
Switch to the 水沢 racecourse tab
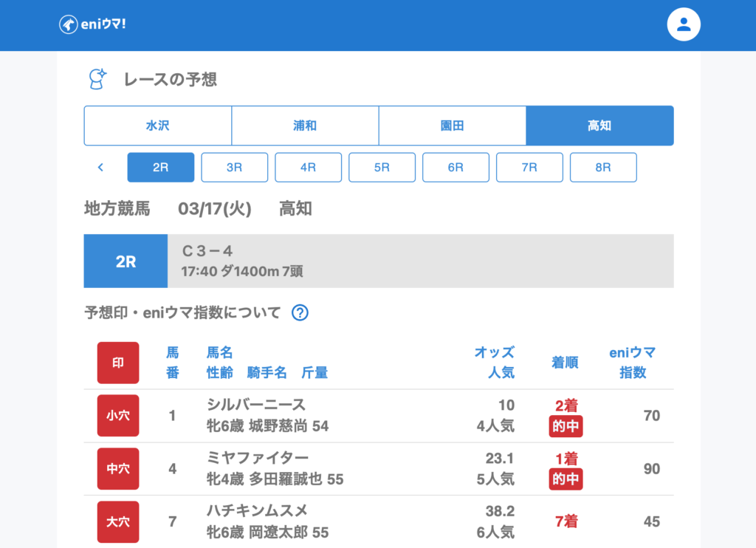pos(158,126)
